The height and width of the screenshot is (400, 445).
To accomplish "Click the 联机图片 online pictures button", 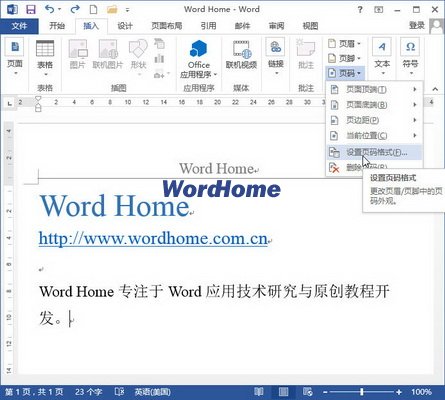I will (x=108, y=54).
